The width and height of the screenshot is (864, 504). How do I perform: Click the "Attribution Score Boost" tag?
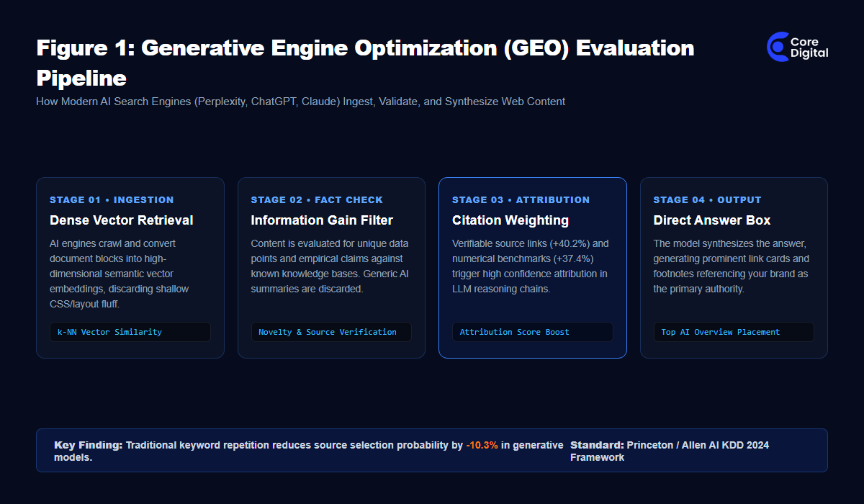click(533, 332)
